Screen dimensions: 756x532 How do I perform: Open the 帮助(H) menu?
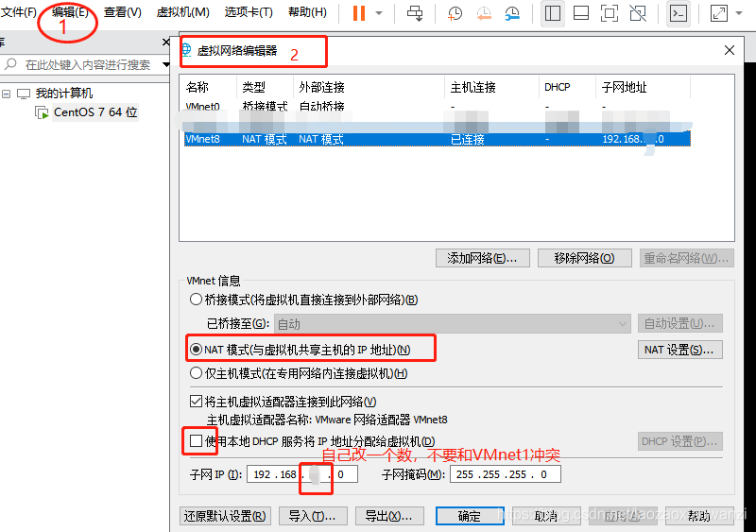click(x=307, y=12)
